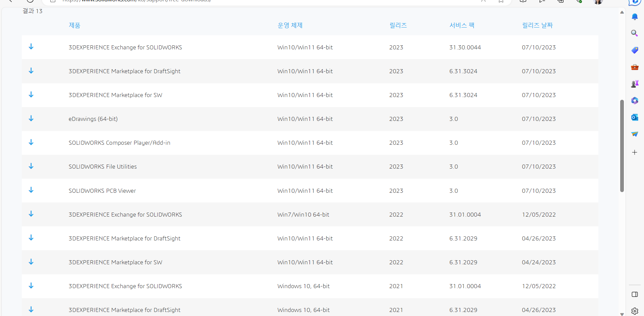This screenshot has width=644, height=316.
Task: Sort the table by 제품 column header
Action: tap(74, 25)
